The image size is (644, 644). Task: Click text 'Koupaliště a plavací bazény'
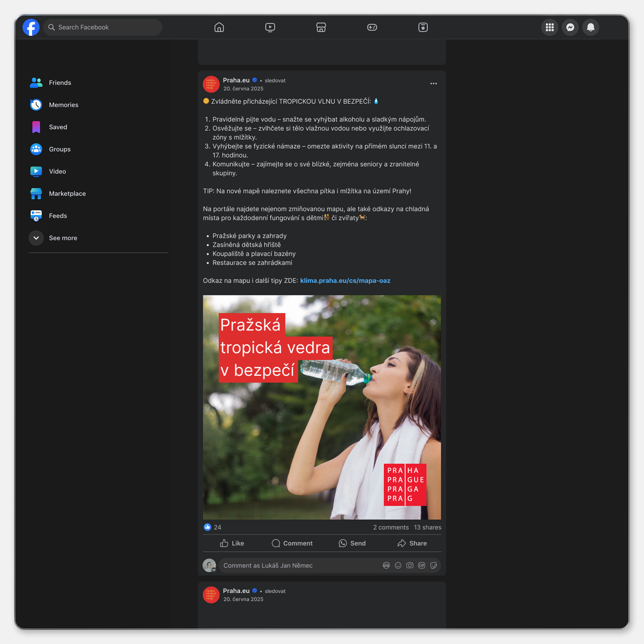pyautogui.click(x=254, y=254)
